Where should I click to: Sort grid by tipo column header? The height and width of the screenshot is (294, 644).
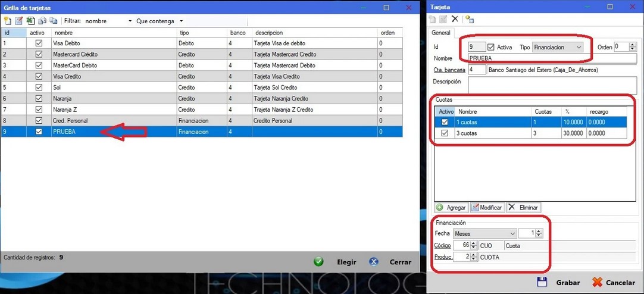pyautogui.click(x=202, y=33)
